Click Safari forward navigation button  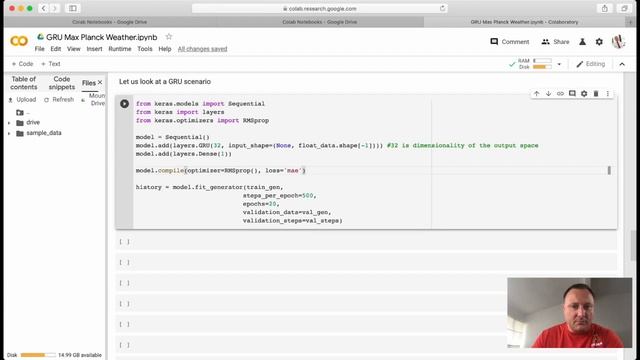[54, 8]
